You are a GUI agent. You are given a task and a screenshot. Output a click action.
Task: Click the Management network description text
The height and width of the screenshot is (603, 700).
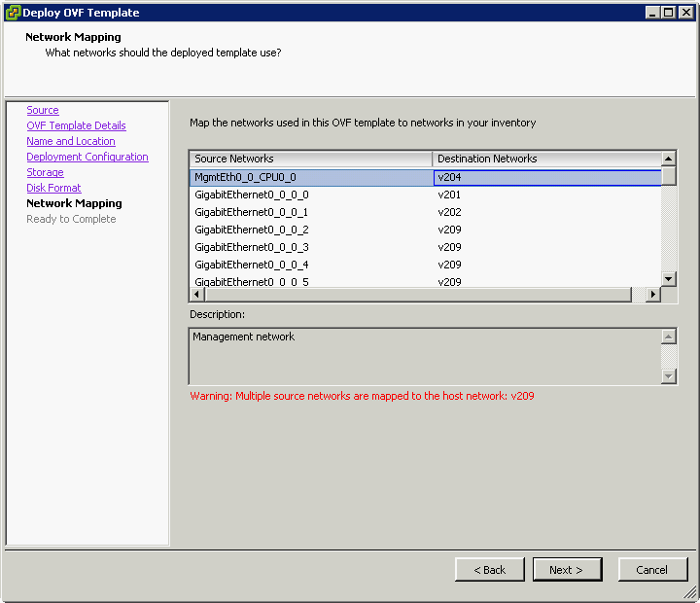click(243, 337)
